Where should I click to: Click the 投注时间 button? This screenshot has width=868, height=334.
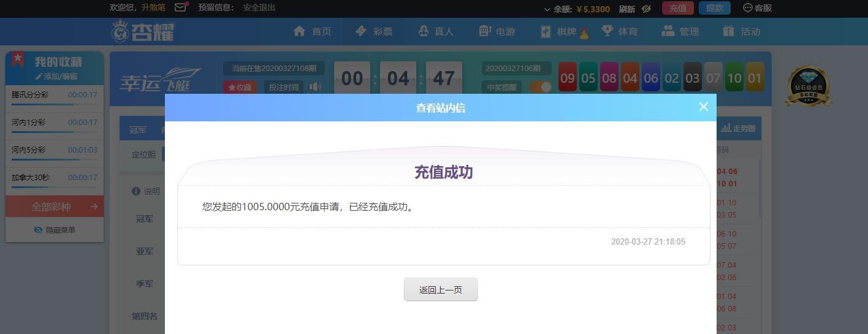point(284,88)
